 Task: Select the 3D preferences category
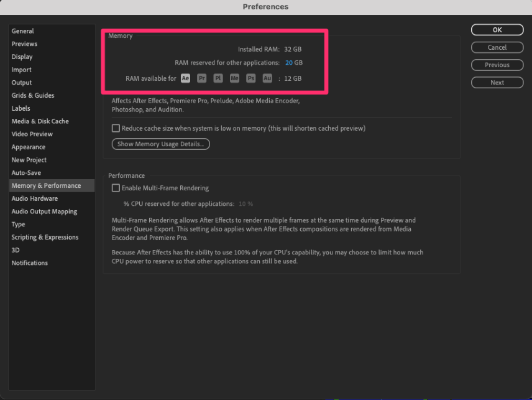[x=52, y=250]
